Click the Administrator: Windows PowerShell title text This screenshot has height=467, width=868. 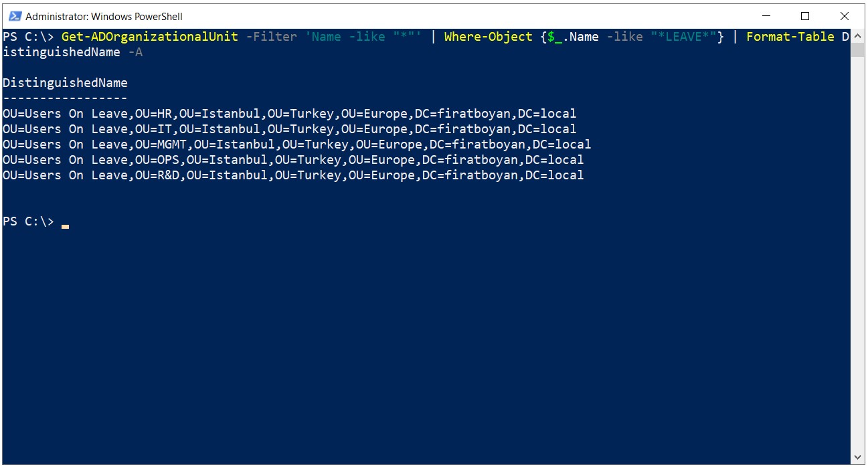pos(104,16)
